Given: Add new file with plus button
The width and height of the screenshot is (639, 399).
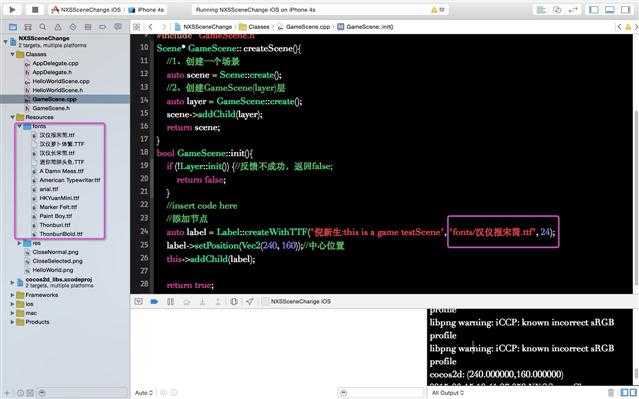Looking at the screenshot, I should pos(7,393).
